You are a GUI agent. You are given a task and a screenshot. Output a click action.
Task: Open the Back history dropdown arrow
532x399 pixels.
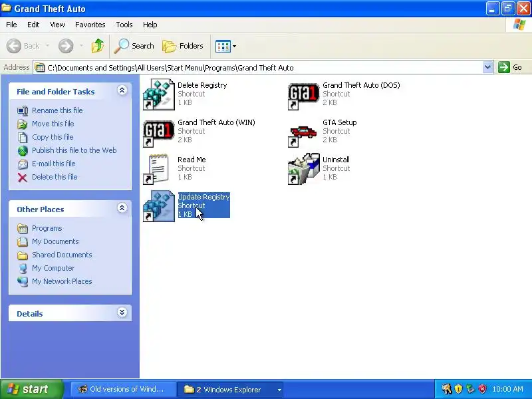point(47,45)
